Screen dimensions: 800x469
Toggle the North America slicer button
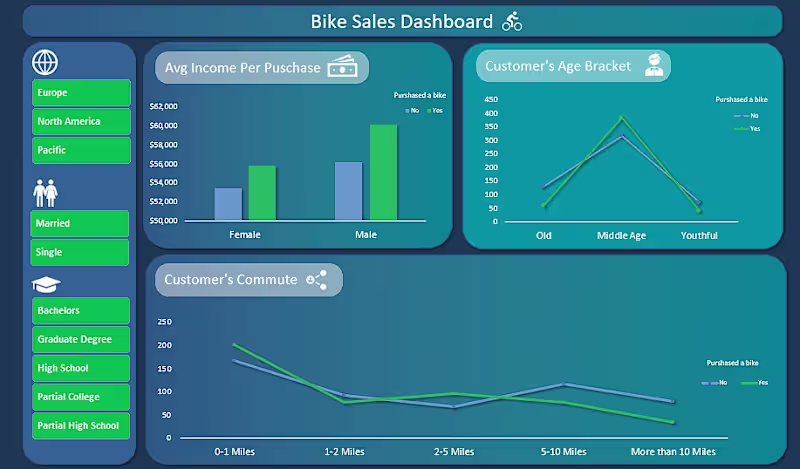click(81, 121)
